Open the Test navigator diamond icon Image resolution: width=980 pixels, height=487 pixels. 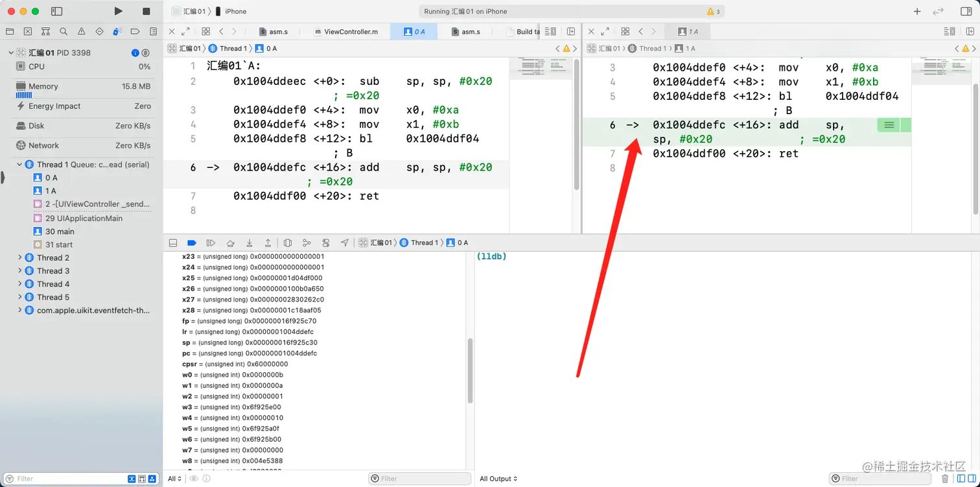click(99, 31)
